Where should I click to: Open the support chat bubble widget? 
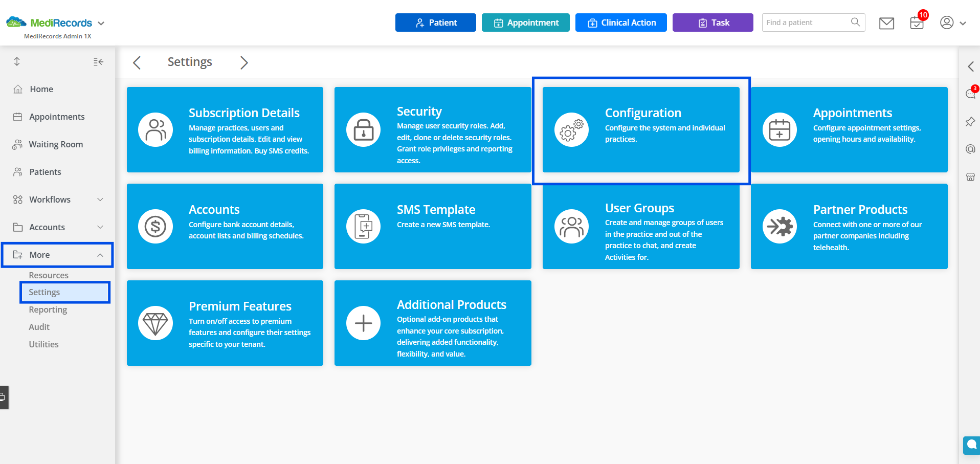pos(971,445)
